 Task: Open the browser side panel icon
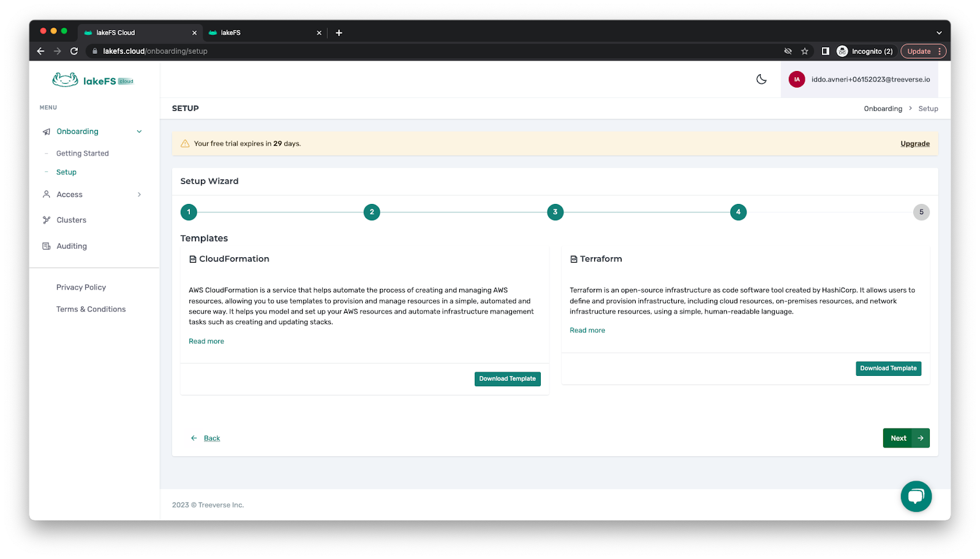(826, 51)
